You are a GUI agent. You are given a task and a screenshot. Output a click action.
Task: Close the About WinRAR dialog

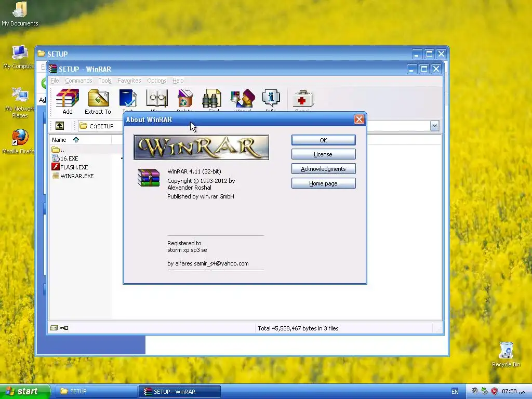pos(359,119)
